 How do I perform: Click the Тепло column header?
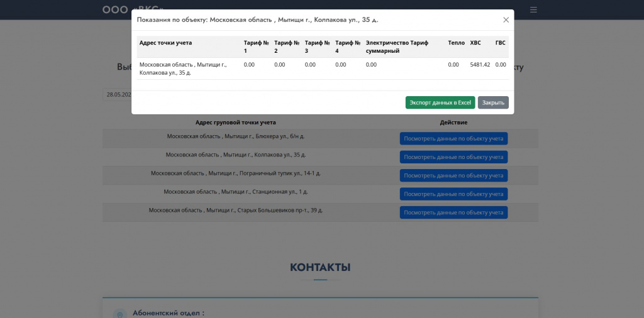[x=457, y=43]
